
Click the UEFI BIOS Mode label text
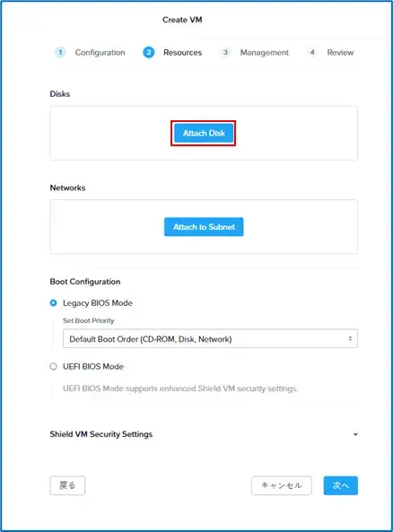click(93, 366)
